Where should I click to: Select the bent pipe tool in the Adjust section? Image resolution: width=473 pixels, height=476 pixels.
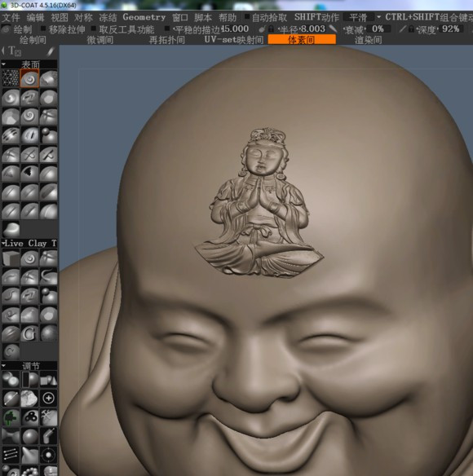point(48,436)
